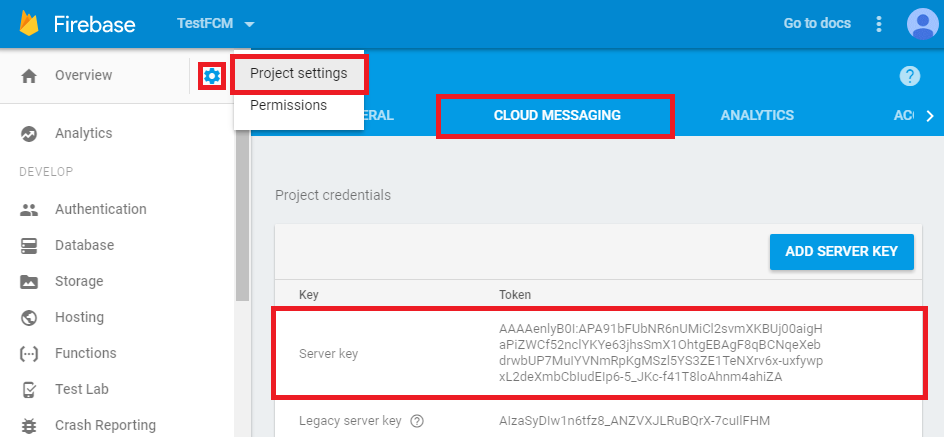Click the DEVELOP section label
The height and width of the screenshot is (437, 944).
click(46, 172)
